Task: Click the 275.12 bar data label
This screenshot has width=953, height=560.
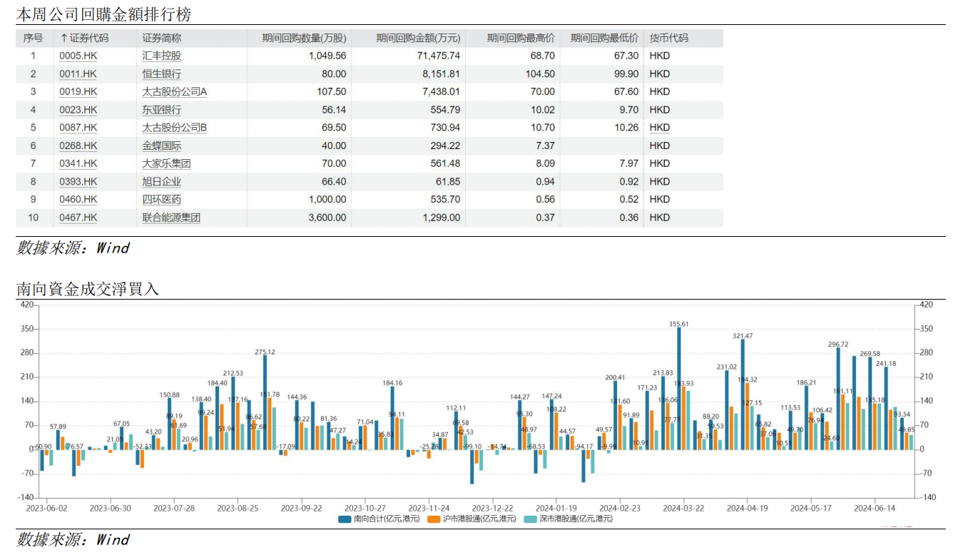Action: coord(265,352)
